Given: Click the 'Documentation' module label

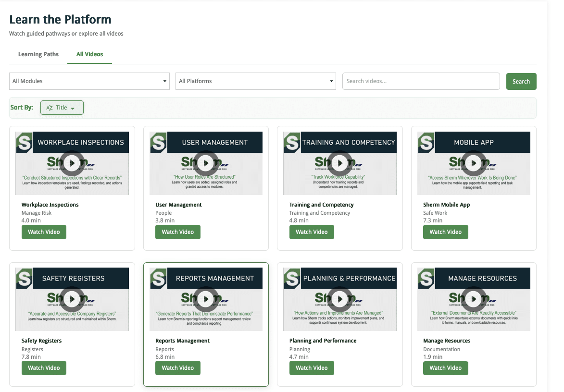Looking at the screenshot, I should pos(442,349).
